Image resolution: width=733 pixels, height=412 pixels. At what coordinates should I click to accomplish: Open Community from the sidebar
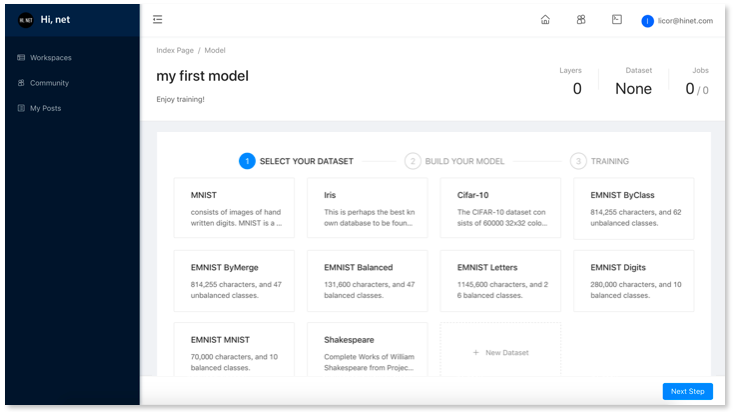49,83
